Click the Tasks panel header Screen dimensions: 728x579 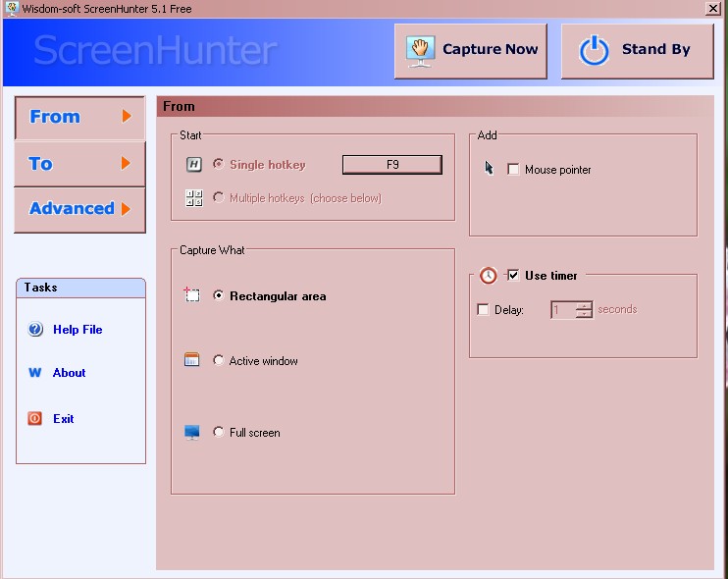pyautogui.click(x=80, y=288)
